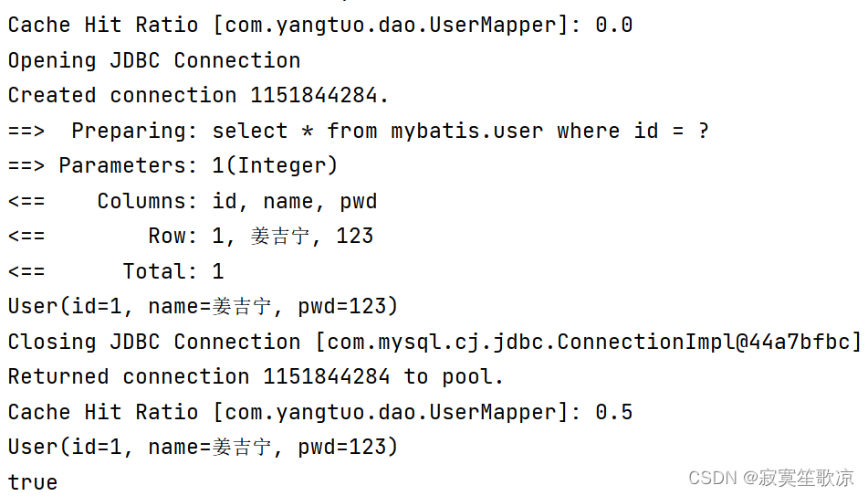Image resolution: width=868 pixels, height=496 pixels.
Task: Click the Opening JDBC Connection log line
Action: pyautogui.click(x=154, y=60)
